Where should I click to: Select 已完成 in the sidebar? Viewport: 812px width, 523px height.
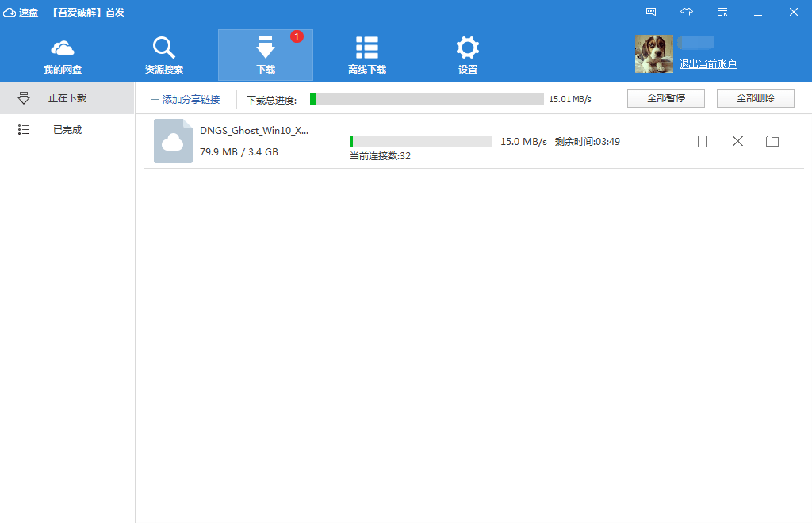[x=67, y=130]
